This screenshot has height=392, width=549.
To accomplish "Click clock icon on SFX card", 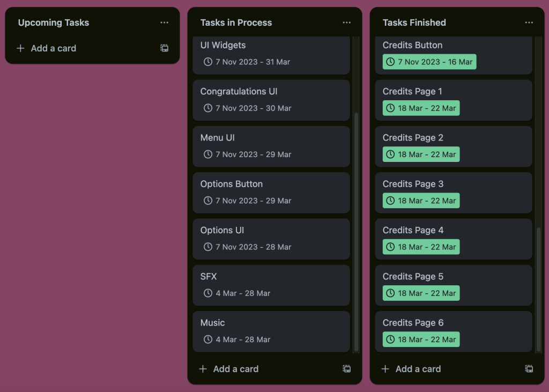I will [208, 293].
